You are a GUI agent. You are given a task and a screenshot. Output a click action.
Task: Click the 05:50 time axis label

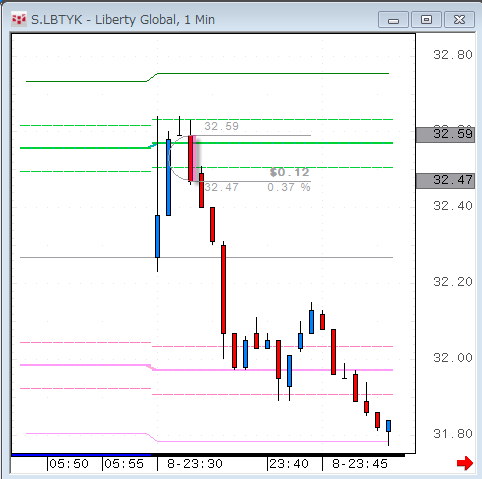tap(69, 464)
